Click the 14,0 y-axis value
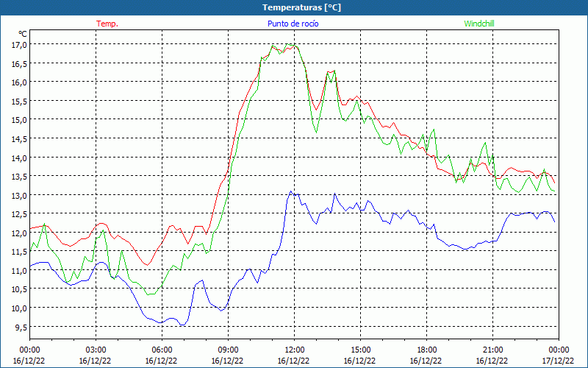This screenshot has width=588, height=368. click(x=20, y=158)
